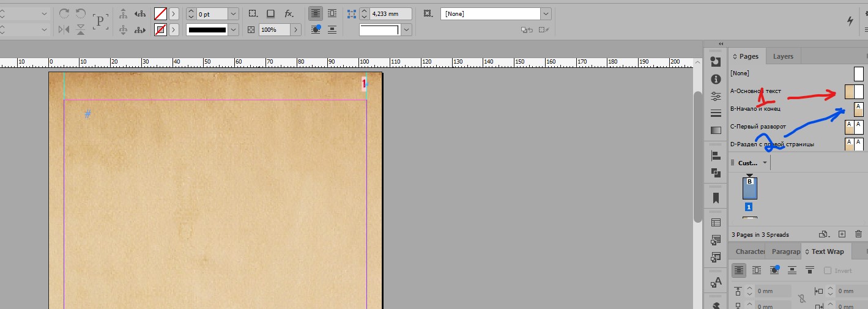This screenshot has height=309, width=868.
Task: Click the link offsets chain icon
Action: click(x=801, y=299)
